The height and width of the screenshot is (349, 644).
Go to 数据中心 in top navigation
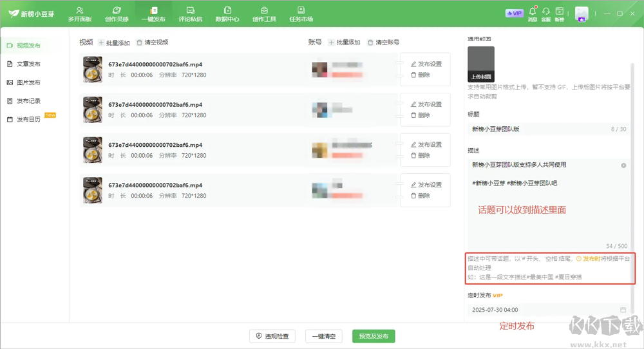point(227,14)
